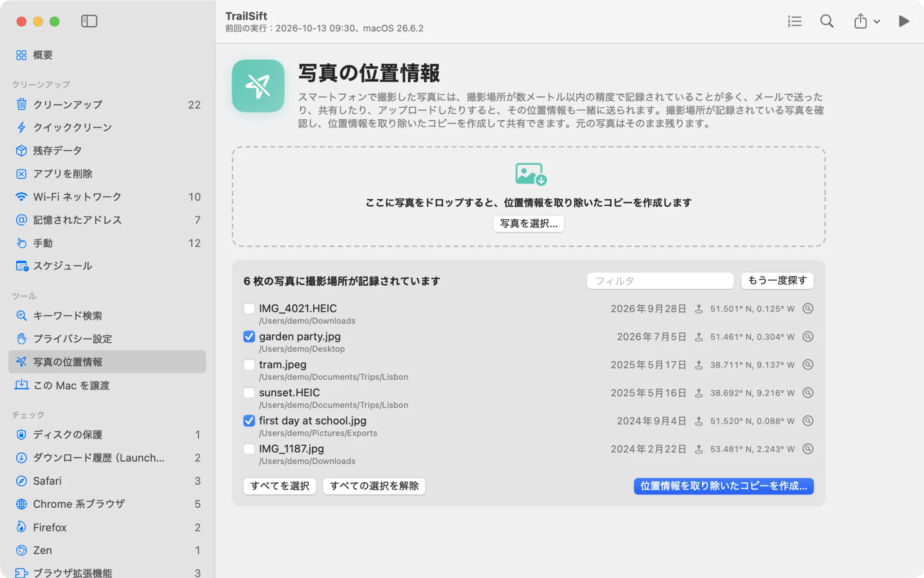Open the share icon in toolbar
The height and width of the screenshot is (578, 924).
[860, 21]
